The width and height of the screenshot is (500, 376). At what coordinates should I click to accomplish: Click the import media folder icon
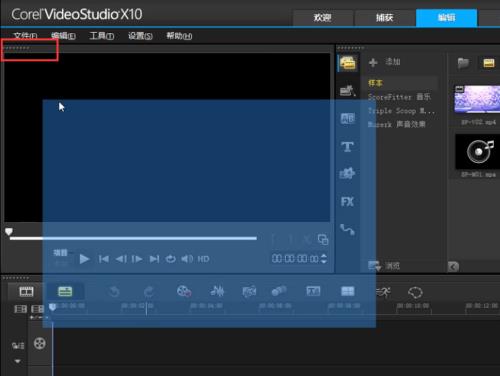(x=463, y=63)
